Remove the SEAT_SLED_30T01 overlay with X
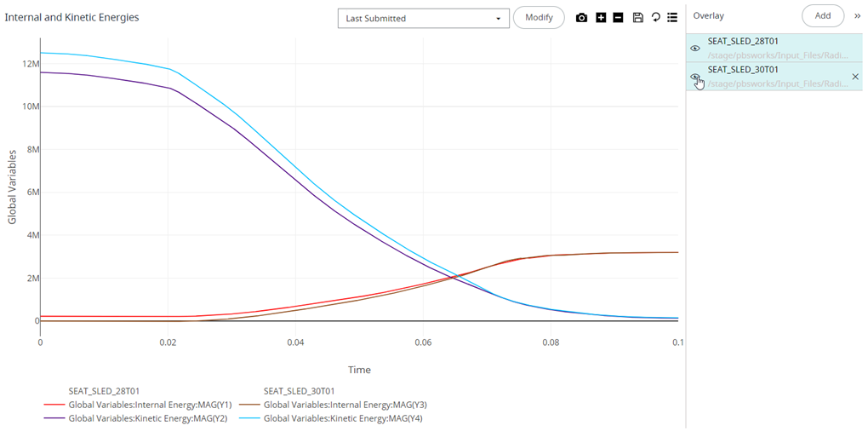868x437 pixels. pos(855,77)
